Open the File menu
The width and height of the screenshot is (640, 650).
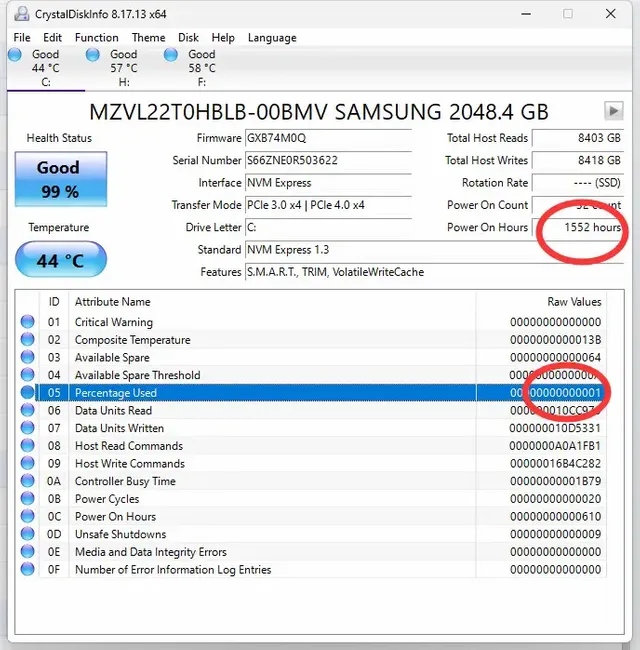[22, 38]
